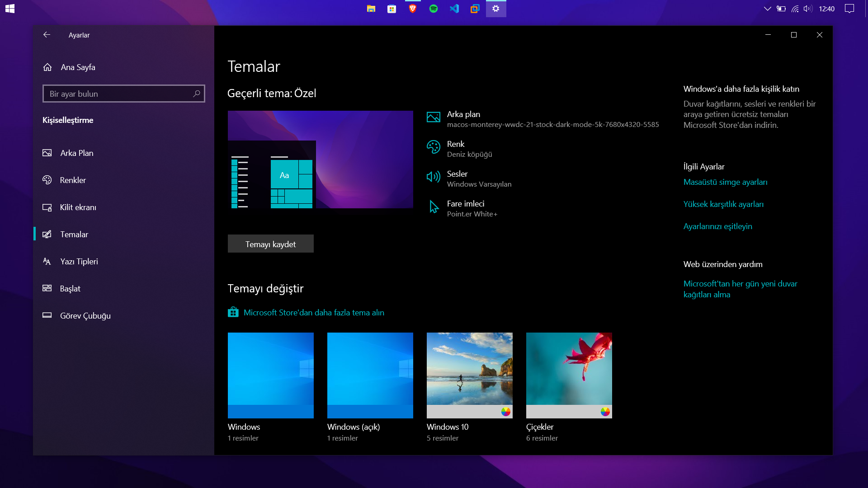Click the Sesler speaker icon
The width and height of the screenshot is (868, 488).
pos(433,177)
